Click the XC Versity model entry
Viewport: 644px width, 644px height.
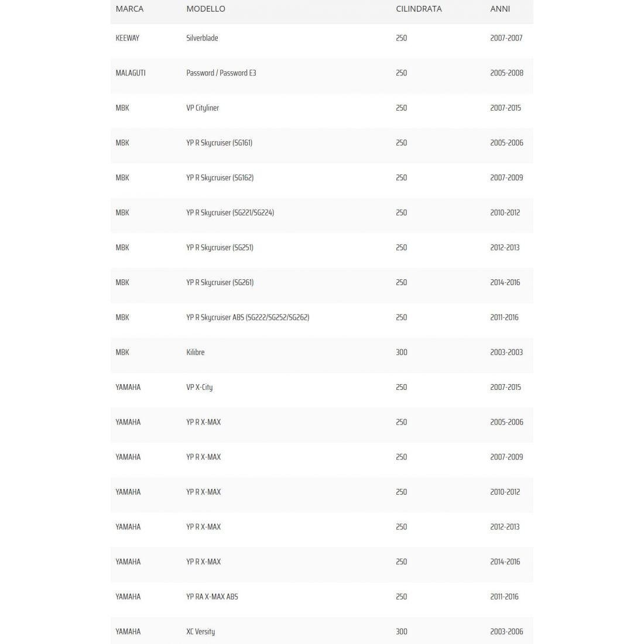(200, 632)
